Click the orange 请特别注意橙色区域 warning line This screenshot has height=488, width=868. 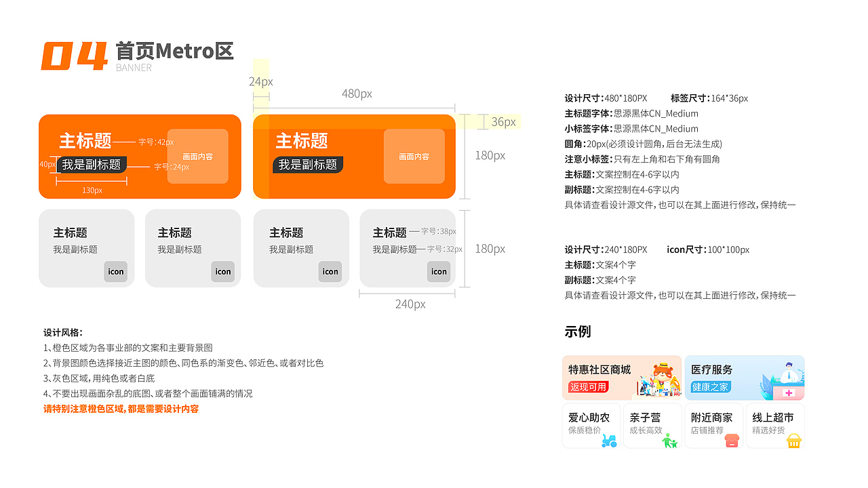(x=121, y=409)
